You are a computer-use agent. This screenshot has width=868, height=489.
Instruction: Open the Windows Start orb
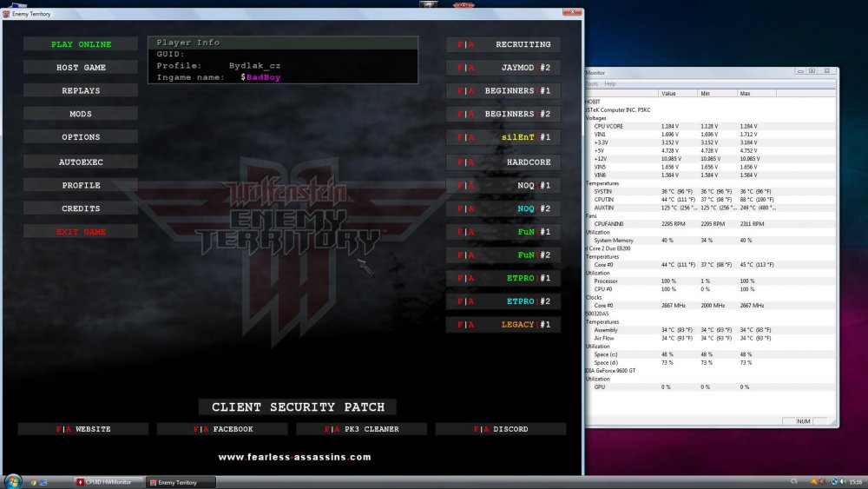[x=13, y=481]
